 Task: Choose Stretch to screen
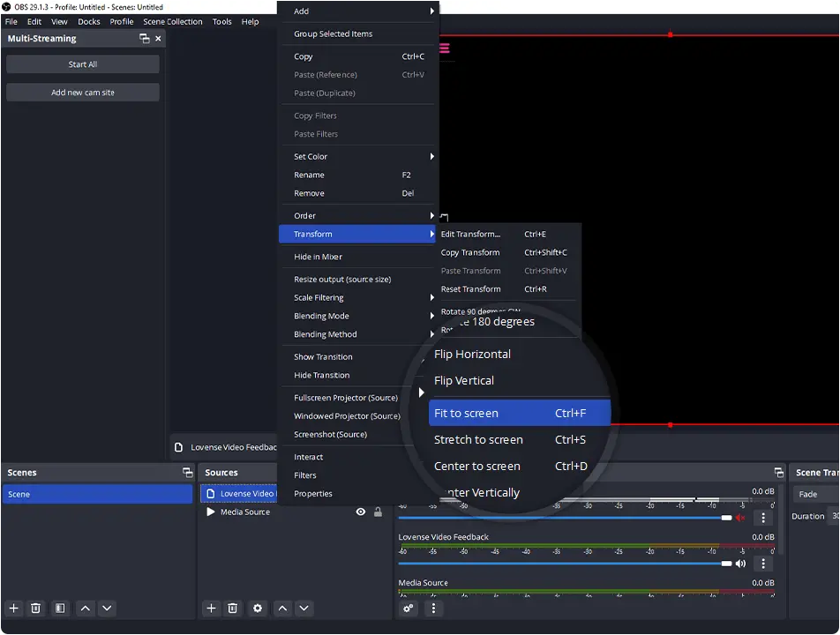pos(520,439)
